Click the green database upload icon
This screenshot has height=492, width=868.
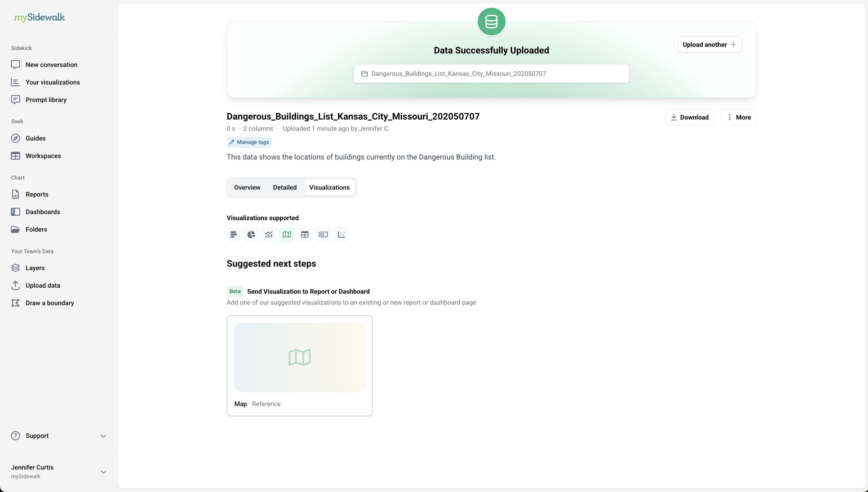[x=491, y=22]
